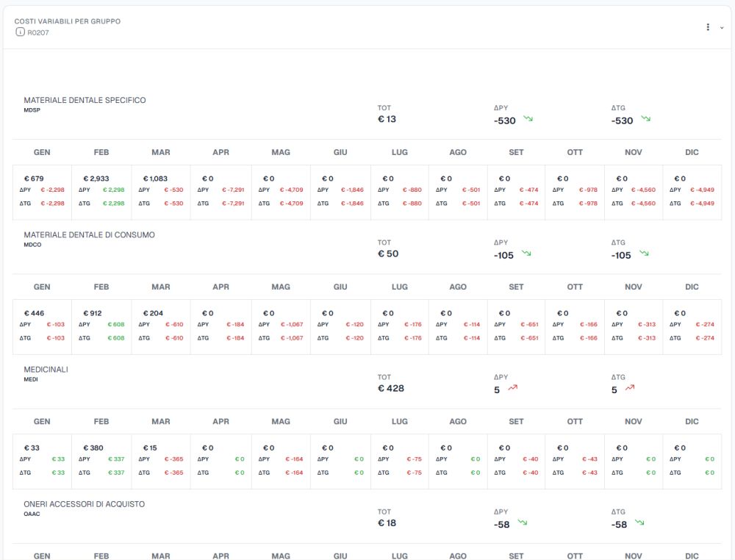Image resolution: width=735 pixels, height=560 pixels.
Task: Click the Oneri Accessori di Acquisto group title
Action: [x=85, y=504]
